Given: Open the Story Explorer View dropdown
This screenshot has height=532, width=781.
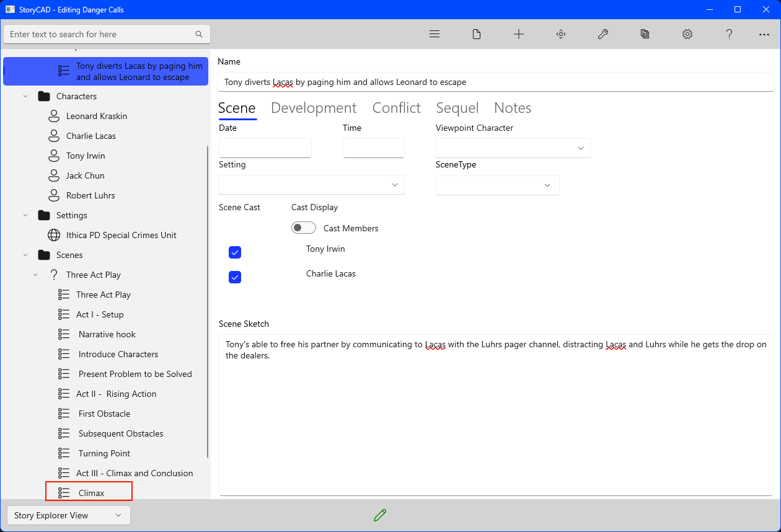Looking at the screenshot, I should point(69,515).
